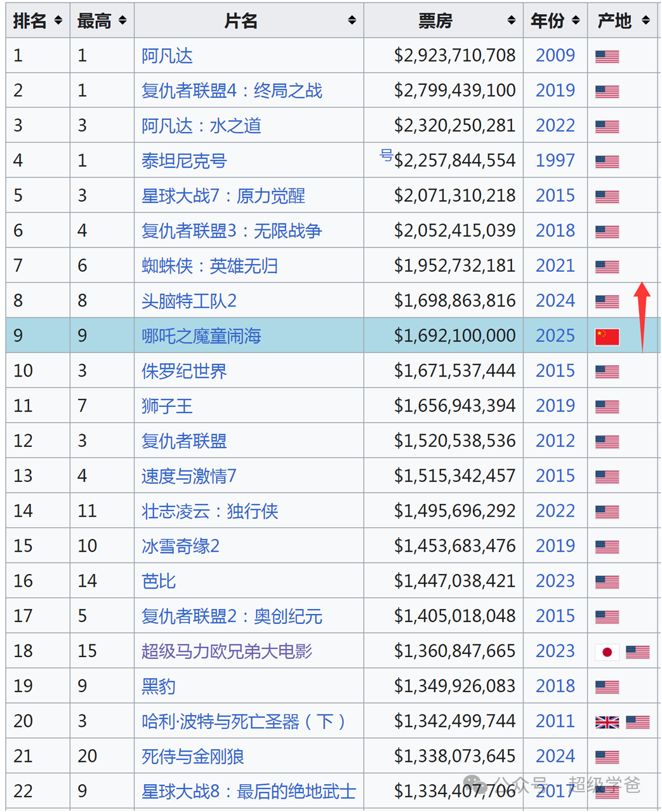
Task: Click the US flag in 头脑特工队2 row
Action: point(607,302)
